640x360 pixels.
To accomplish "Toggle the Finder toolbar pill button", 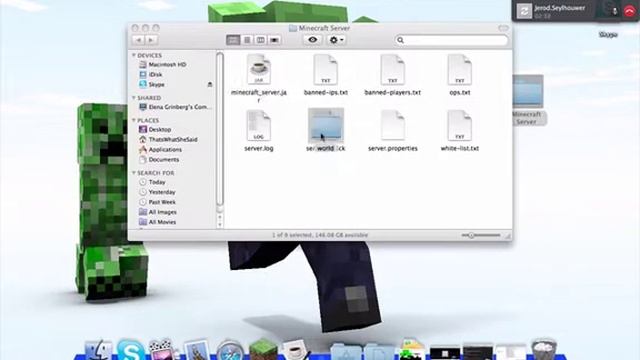I will [x=503, y=28].
